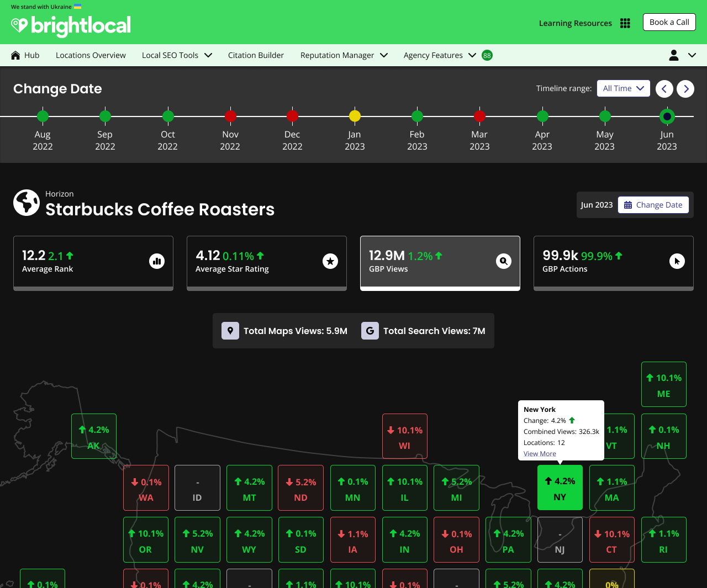707x588 pixels.
Task: Click the NH state tile
Action: click(664, 436)
